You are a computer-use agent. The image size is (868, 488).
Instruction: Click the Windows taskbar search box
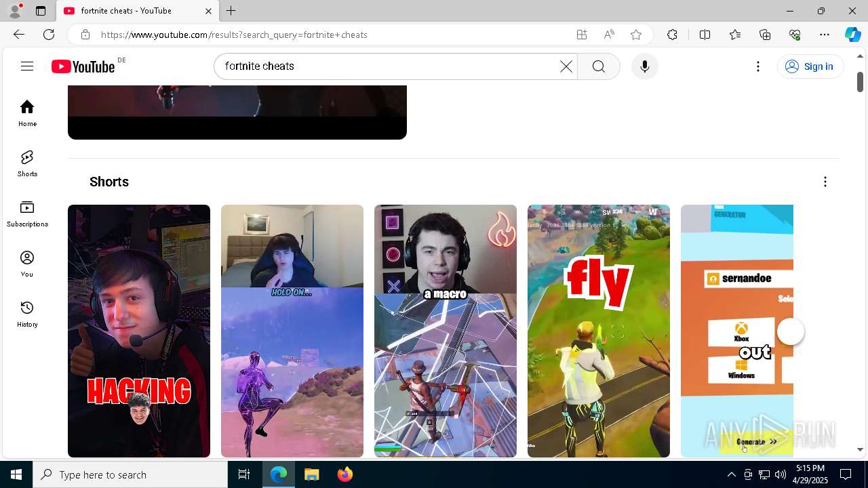click(x=130, y=474)
